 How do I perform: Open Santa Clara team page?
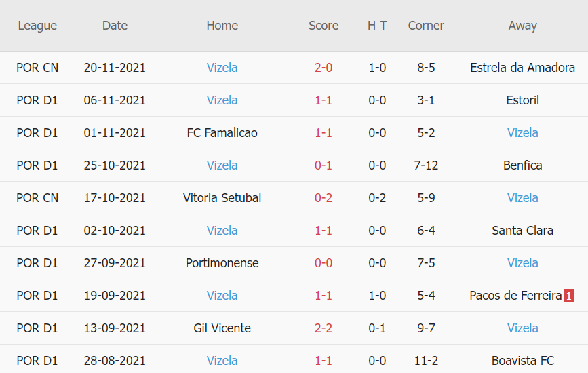[x=522, y=231]
